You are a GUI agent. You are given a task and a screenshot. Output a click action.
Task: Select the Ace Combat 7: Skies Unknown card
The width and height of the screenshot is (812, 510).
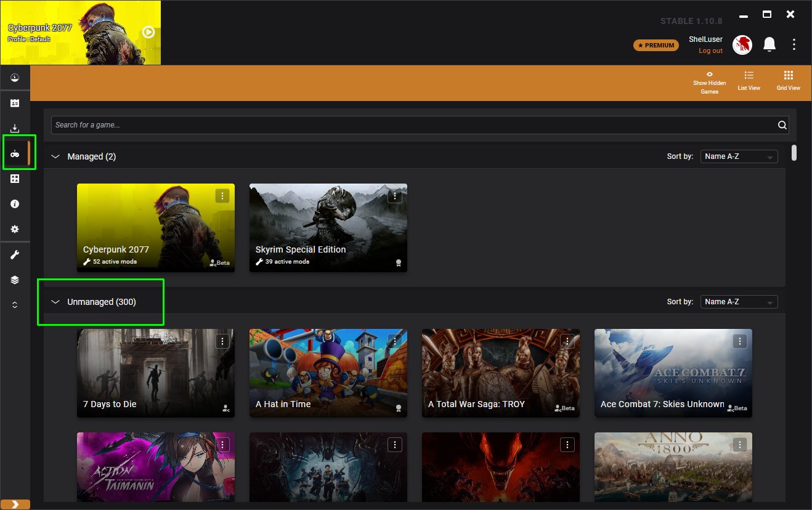click(673, 373)
